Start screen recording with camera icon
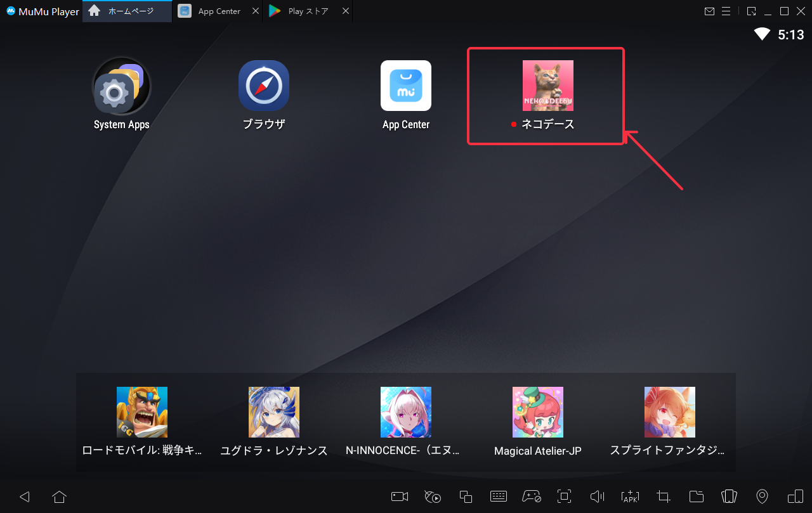This screenshot has width=812, height=513. pos(400,497)
